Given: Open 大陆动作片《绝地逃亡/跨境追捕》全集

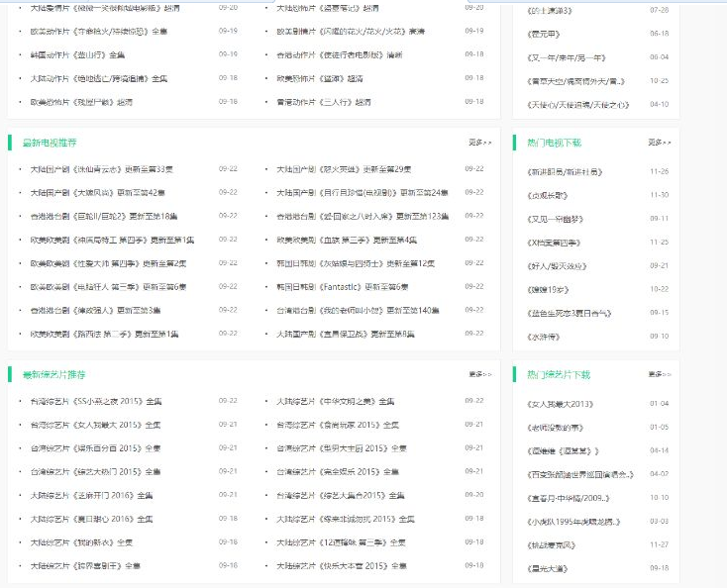Looking at the screenshot, I should [99, 79].
